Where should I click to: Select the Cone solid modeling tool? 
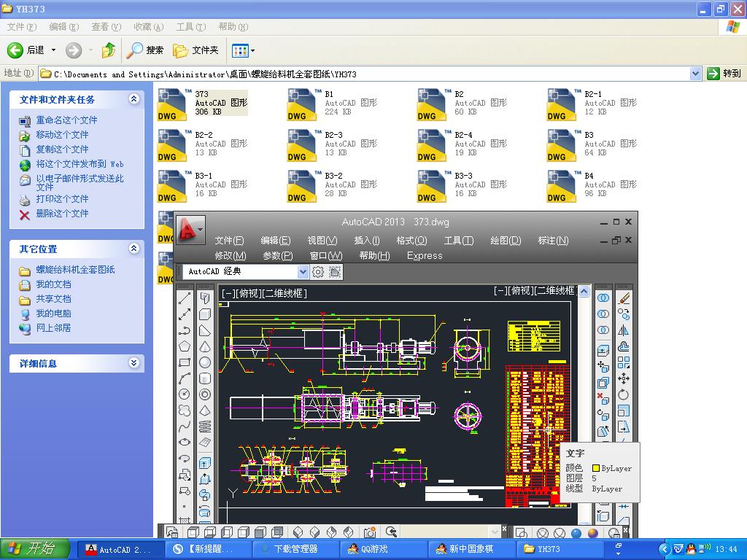pos(205,346)
